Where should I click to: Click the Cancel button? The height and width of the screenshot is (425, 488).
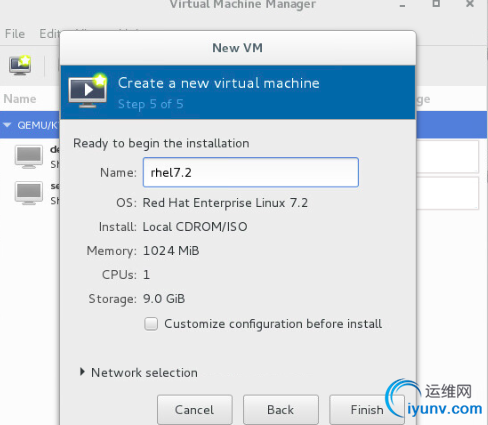[x=195, y=410]
